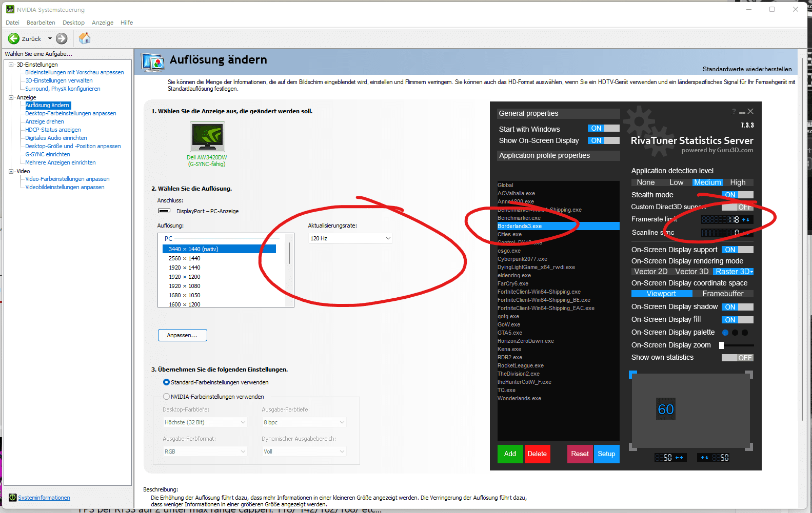This screenshot has width=812, height=513.
Task: Select Vector 2D rendering mode
Action: pos(651,272)
